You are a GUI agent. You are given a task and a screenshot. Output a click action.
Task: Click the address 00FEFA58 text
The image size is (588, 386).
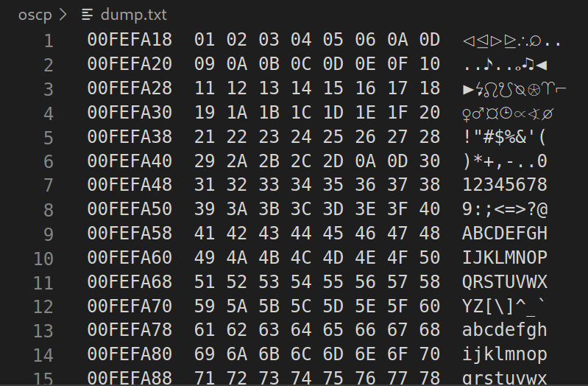(130, 234)
